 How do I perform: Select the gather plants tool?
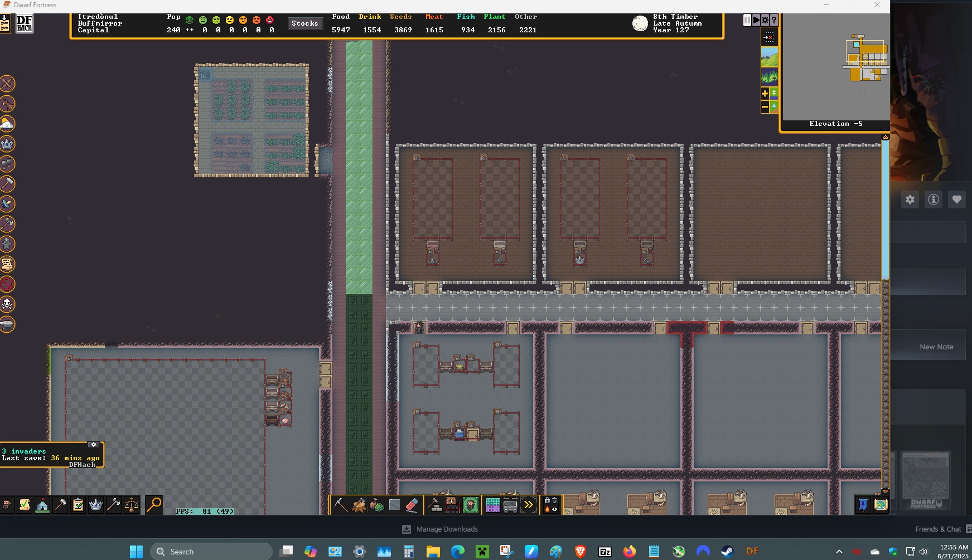[376, 505]
